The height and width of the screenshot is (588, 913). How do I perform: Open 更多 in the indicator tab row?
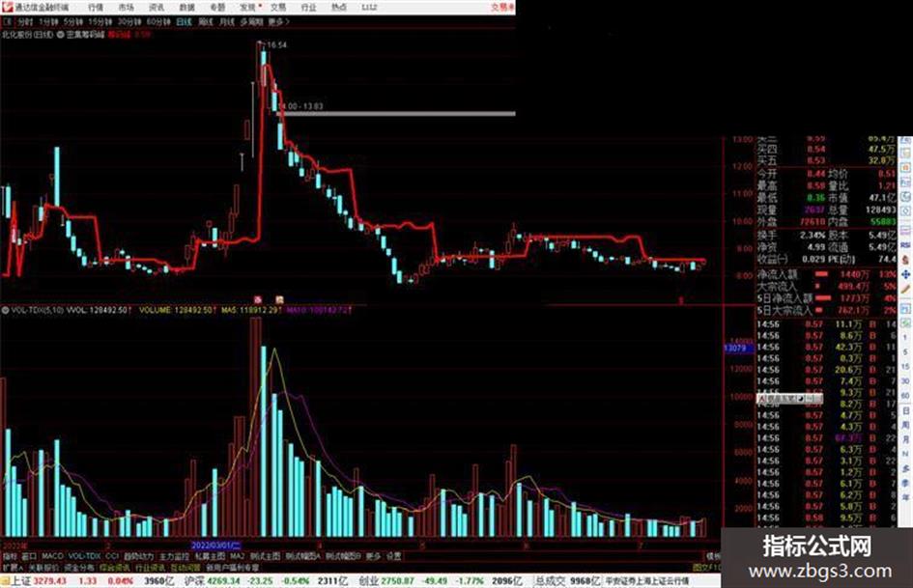(x=373, y=556)
